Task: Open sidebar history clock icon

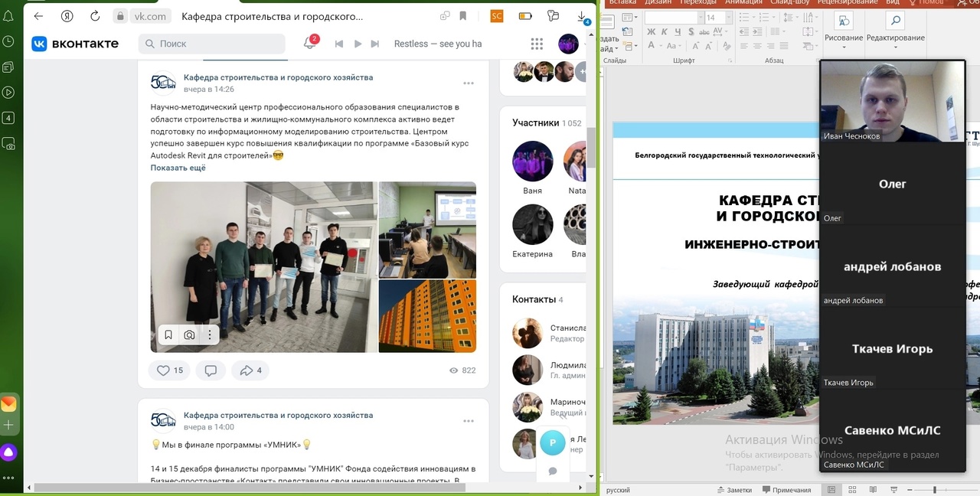Action: pos(8,41)
